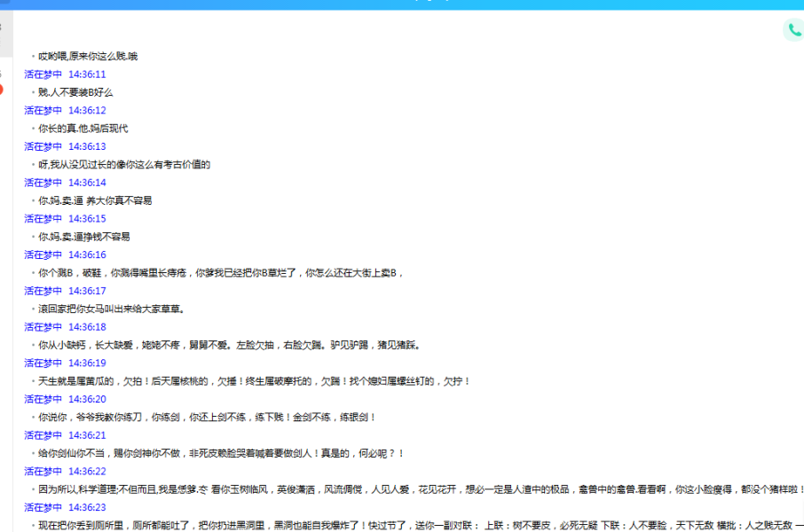
Task: Click sender name 活在梦中 at 14:36:16
Action: (x=43, y=254)
